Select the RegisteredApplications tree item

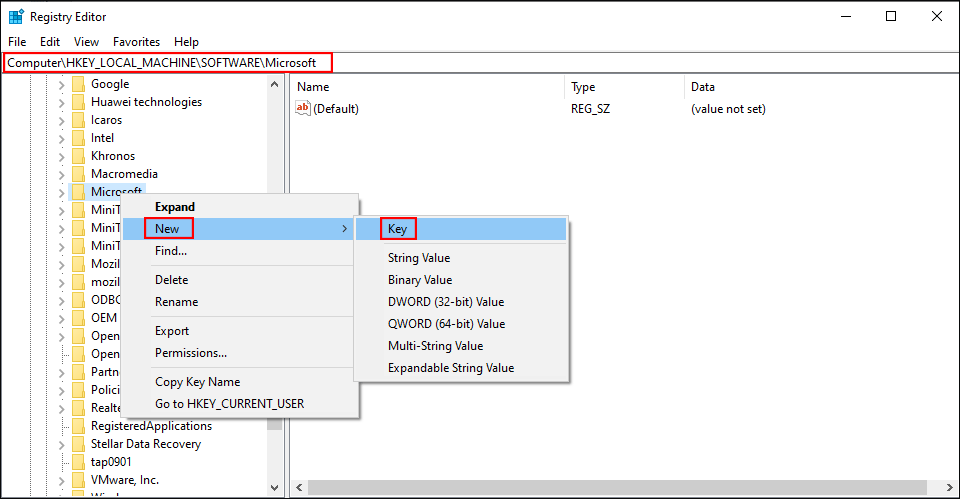151,426
